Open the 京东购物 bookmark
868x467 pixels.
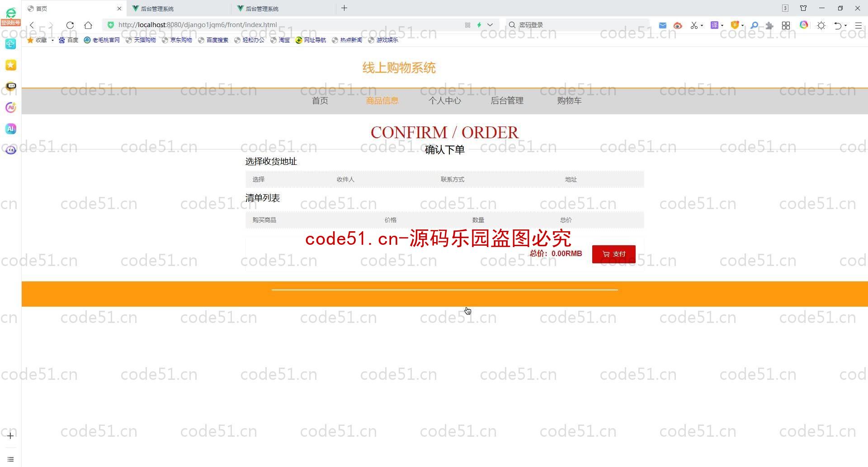pyautogui.click(x=177, y=40)
